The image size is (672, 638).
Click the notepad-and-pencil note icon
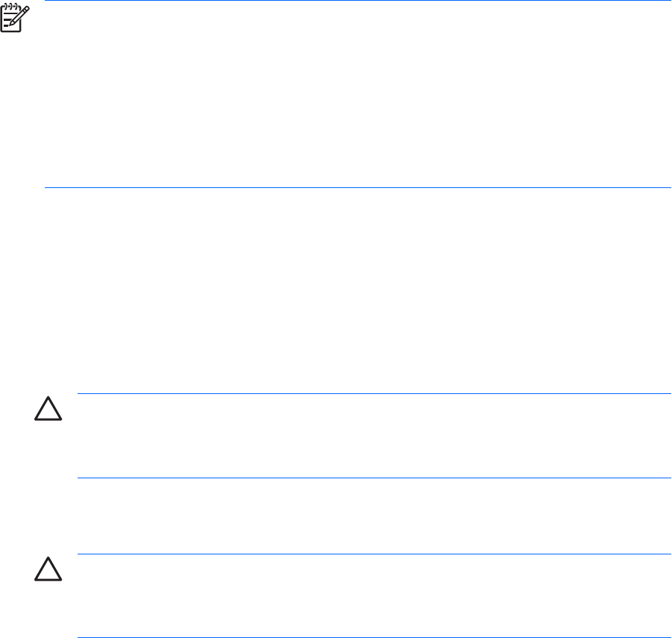[13, 19]
